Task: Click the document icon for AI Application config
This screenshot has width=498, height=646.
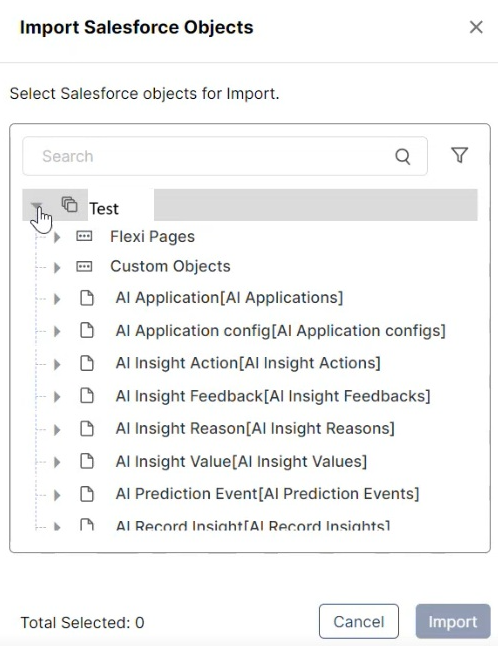Action: coord(87,330)
